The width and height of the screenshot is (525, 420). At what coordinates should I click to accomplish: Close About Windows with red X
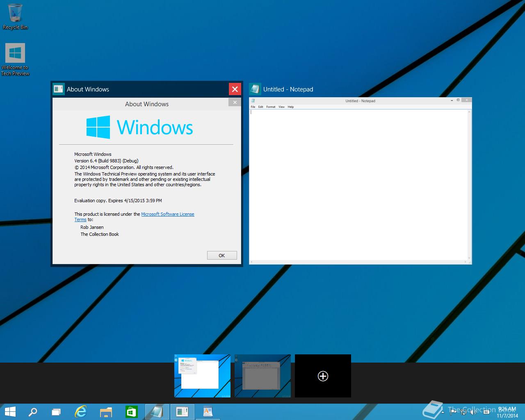pos(235,89)
